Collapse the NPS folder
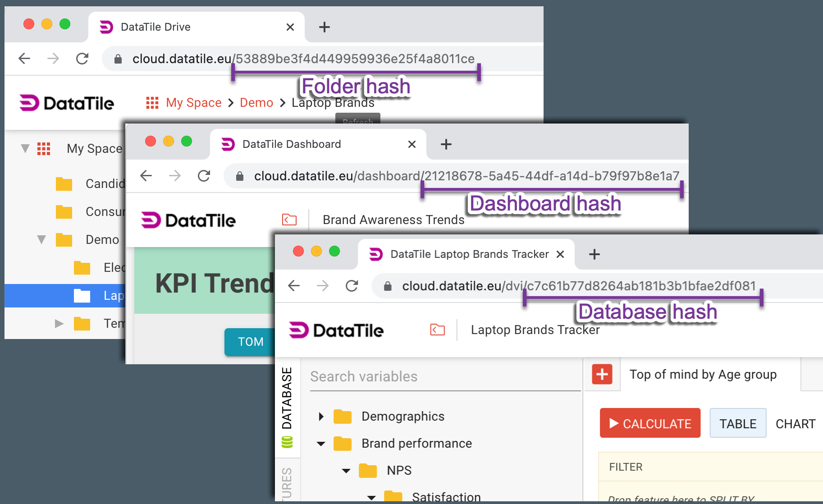This screenshot has width=823, height=504. click(x=346, y=471)
